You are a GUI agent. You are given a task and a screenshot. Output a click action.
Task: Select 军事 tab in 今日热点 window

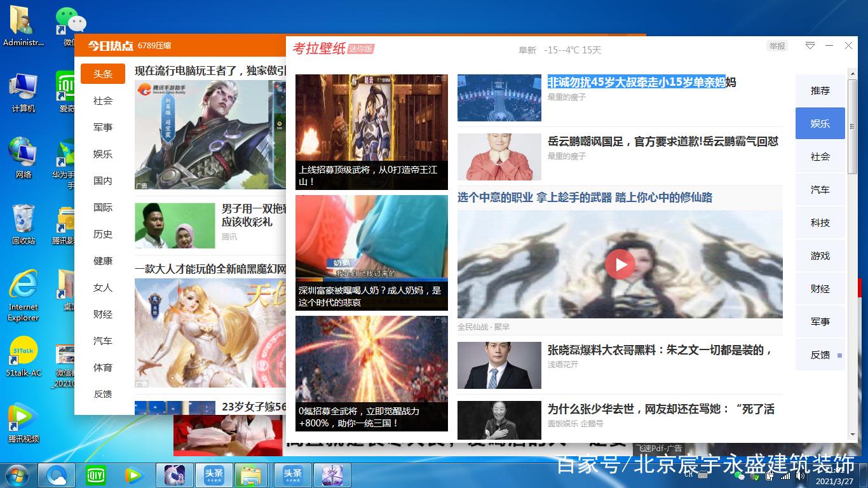pyautogui.click(x=103, y=127)
